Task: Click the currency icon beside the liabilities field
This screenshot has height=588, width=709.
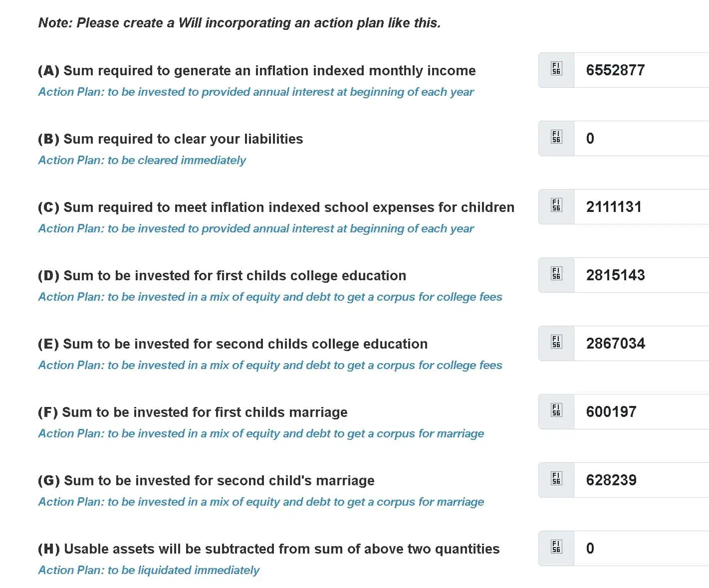Action: [555, 138]
